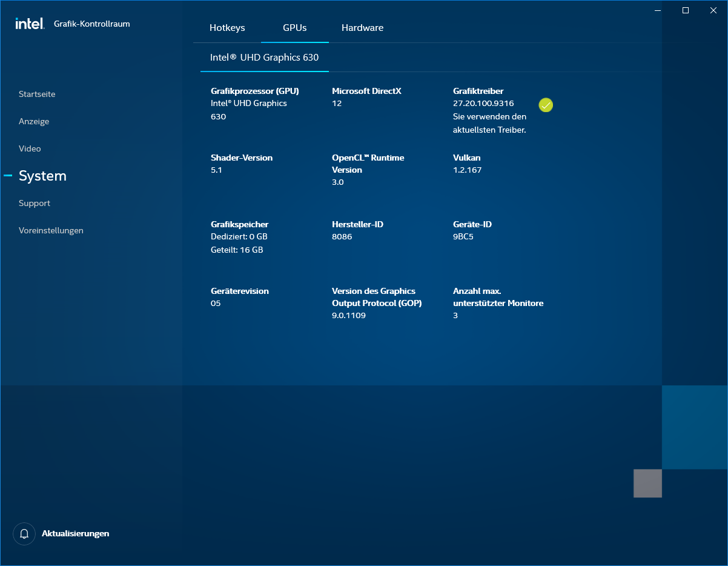The height and width of the screenshot is (566, 728).
Task: Click GOP version 9.0.1109
Action: tap(349, 315)
